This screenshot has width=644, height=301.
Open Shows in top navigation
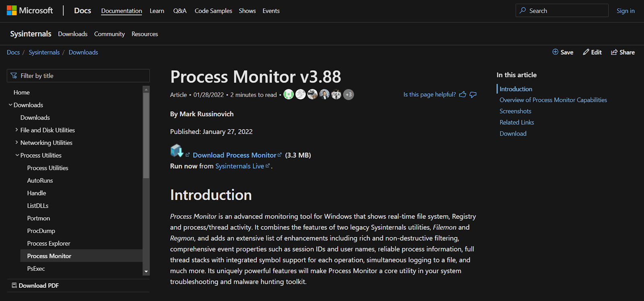point(247,11)
